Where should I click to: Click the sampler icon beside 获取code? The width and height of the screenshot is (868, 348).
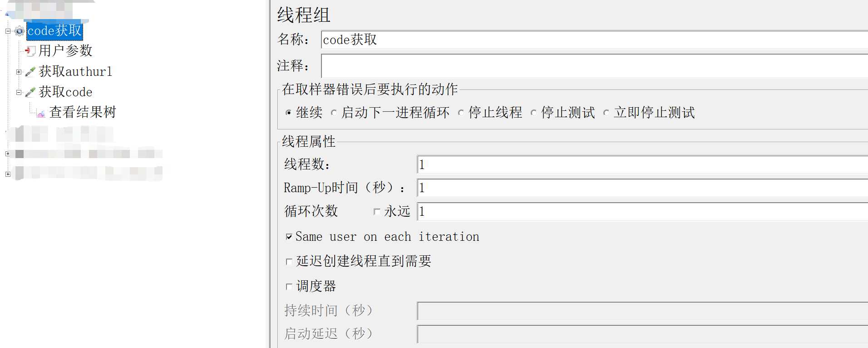pos(30,92)
